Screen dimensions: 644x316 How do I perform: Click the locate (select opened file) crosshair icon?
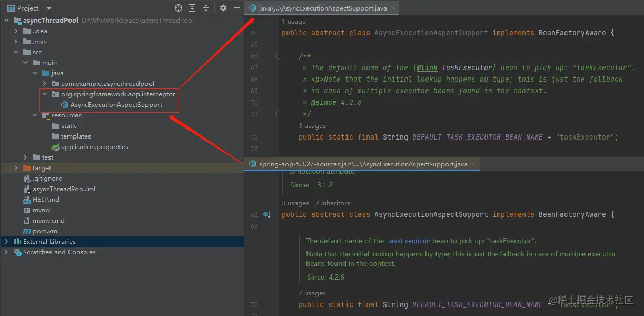(179, 8)
